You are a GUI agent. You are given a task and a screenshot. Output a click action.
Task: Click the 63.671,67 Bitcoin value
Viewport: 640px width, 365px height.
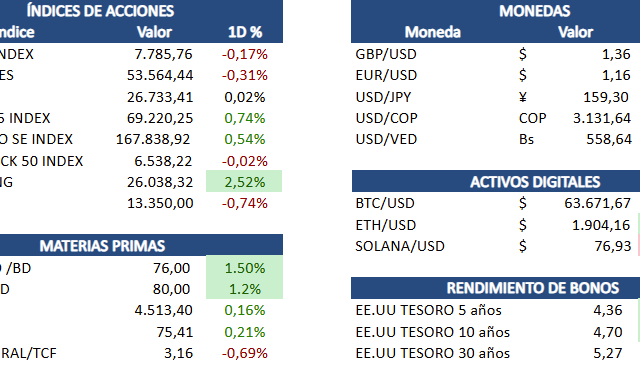[x=598, y=203]
